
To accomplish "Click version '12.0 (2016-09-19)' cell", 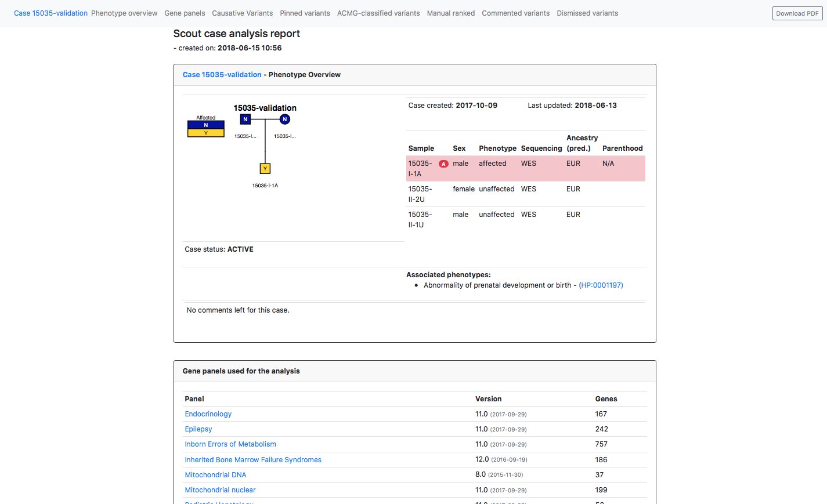I will [501, 460].
